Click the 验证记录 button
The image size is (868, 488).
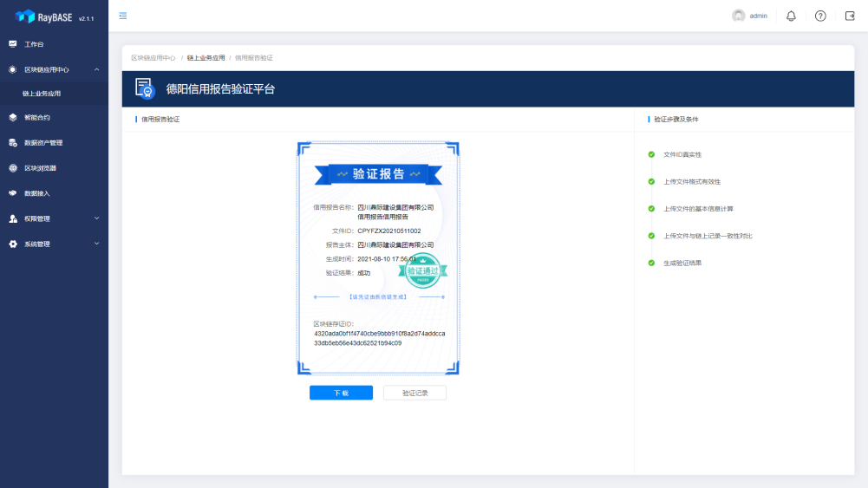coord(414,393)
